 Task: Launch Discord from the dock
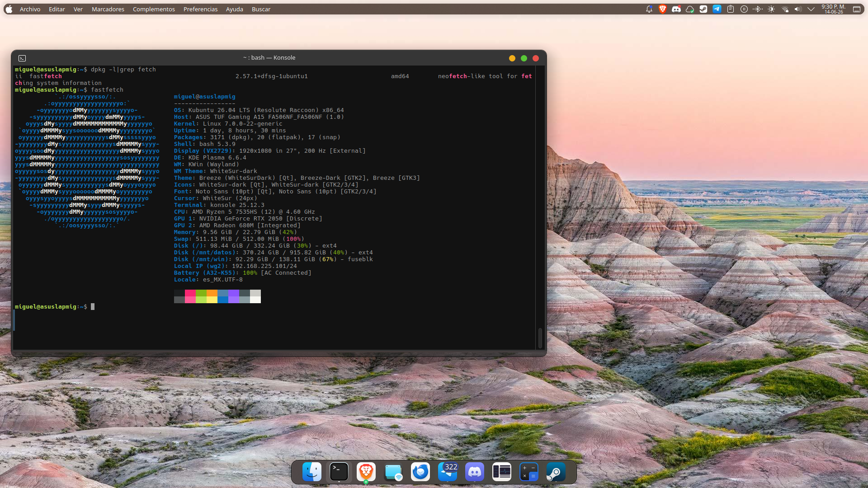(x=475, y=472)
